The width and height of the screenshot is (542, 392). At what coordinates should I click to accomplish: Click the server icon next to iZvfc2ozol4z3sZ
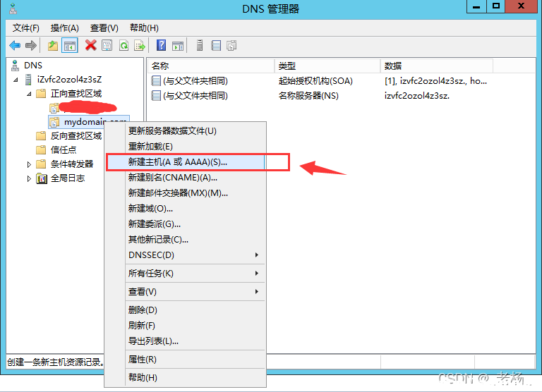[x=28, y=80]
